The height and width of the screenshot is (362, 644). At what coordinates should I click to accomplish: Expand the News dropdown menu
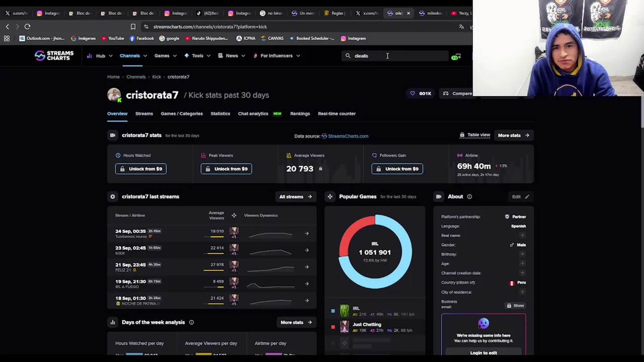tap(231, 56)
